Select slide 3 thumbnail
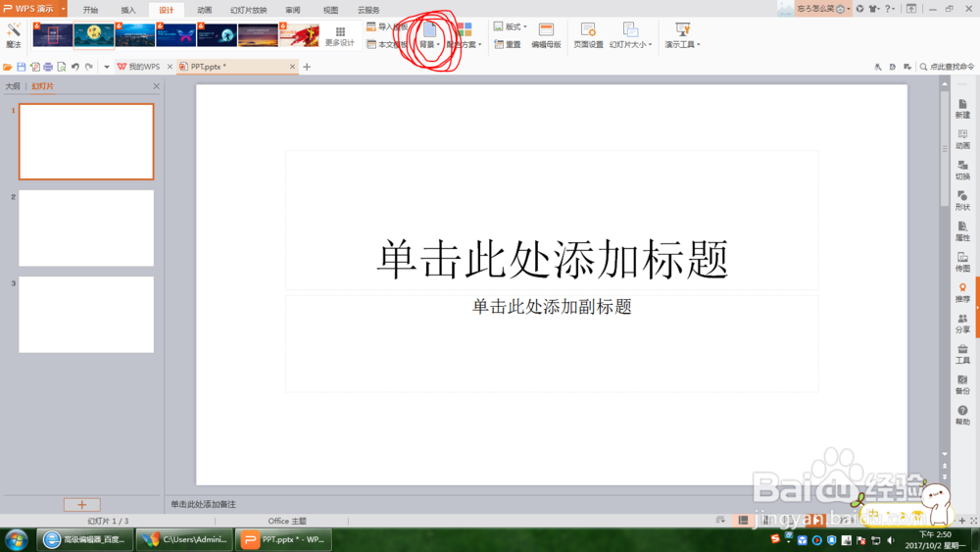Screen dimensions: 980x552 (x=86, y=315)
